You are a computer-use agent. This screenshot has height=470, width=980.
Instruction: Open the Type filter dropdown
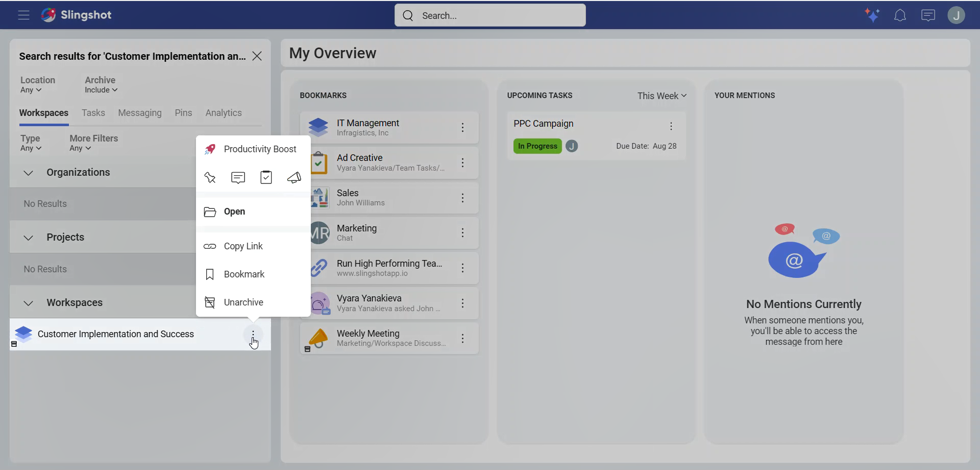[x=31, y=148]
